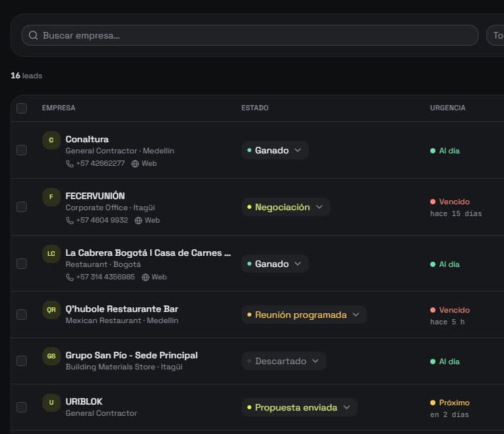The height and width of the screenshot is (434, 504).
Task: Click General Contractor · Medellín subtitle
Action: (x=120, y=151)
